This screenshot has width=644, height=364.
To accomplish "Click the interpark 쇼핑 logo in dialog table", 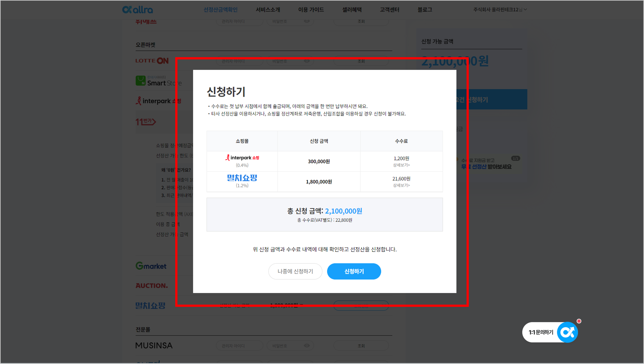I will coord(242,158).
